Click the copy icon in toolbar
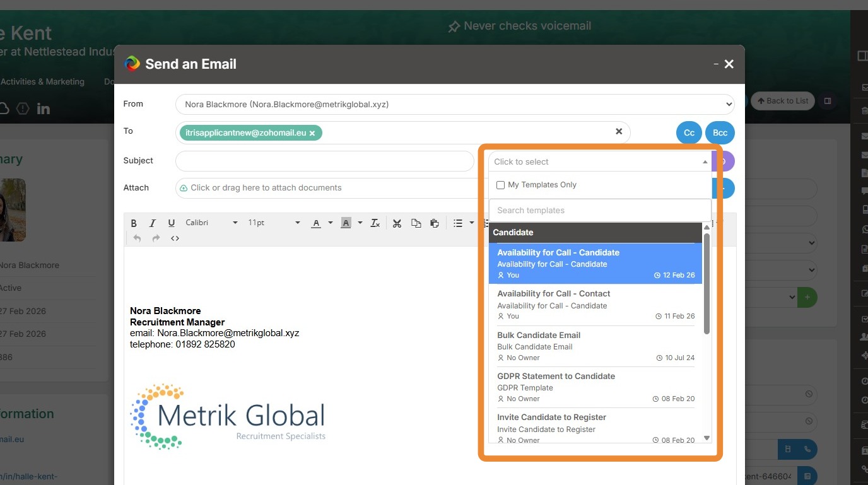The width and height of the screenshot is (868, 485). 416,223
